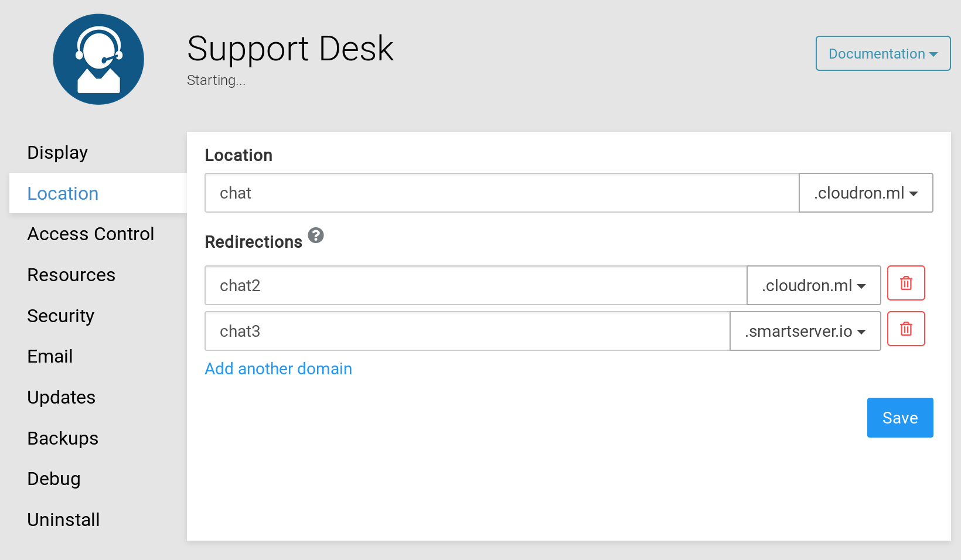The width and height of the screenshot is (961, 560).
Task: Click the Support Desk headset app icon
Action: click(98, 59)
